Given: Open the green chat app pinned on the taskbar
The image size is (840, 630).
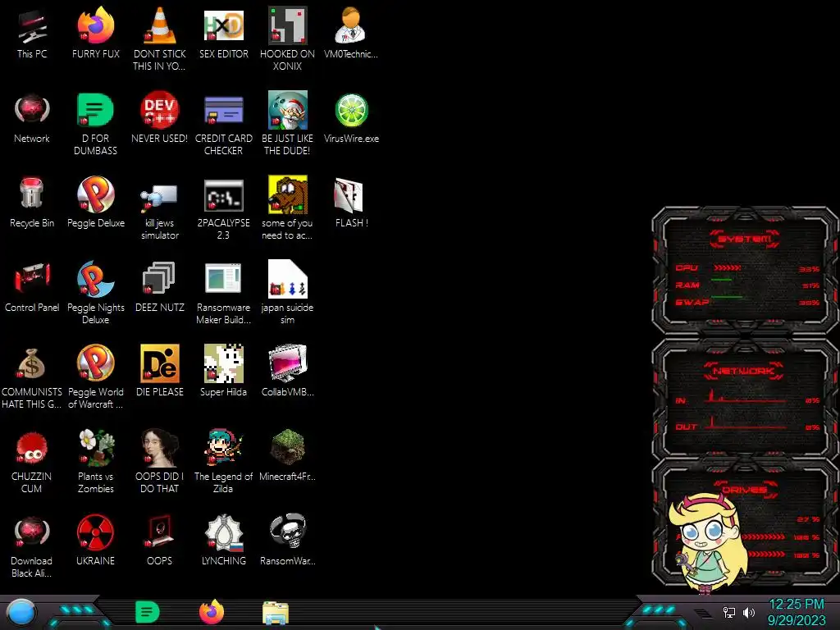Looking at the screenshot, I should [x=148, y=612].
